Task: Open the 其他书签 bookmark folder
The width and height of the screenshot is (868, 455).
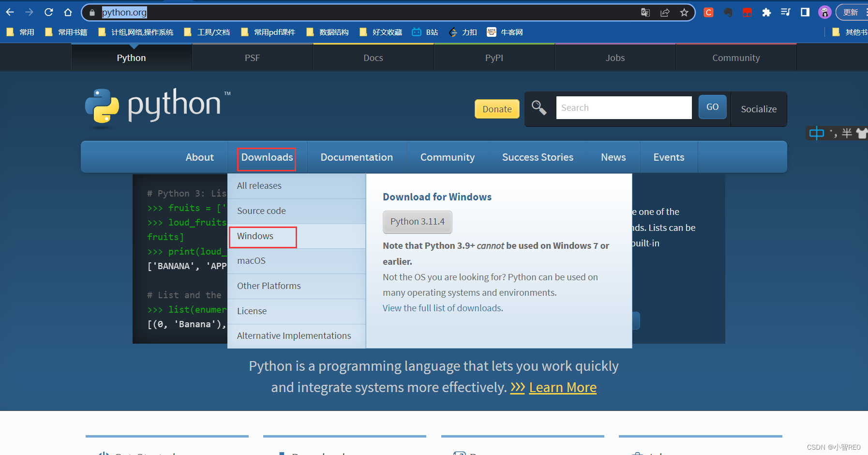Action: pyautogui.click(x=850, y=32)
